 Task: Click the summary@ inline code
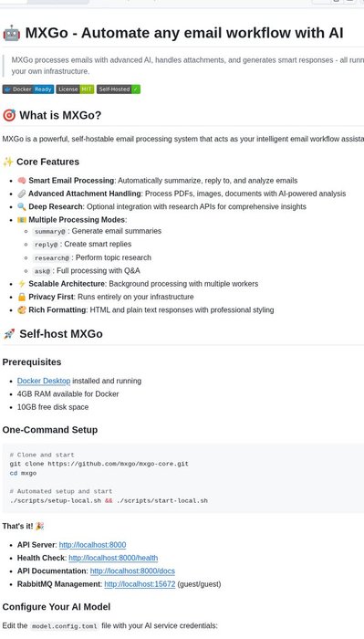click(x=49, y=232)
